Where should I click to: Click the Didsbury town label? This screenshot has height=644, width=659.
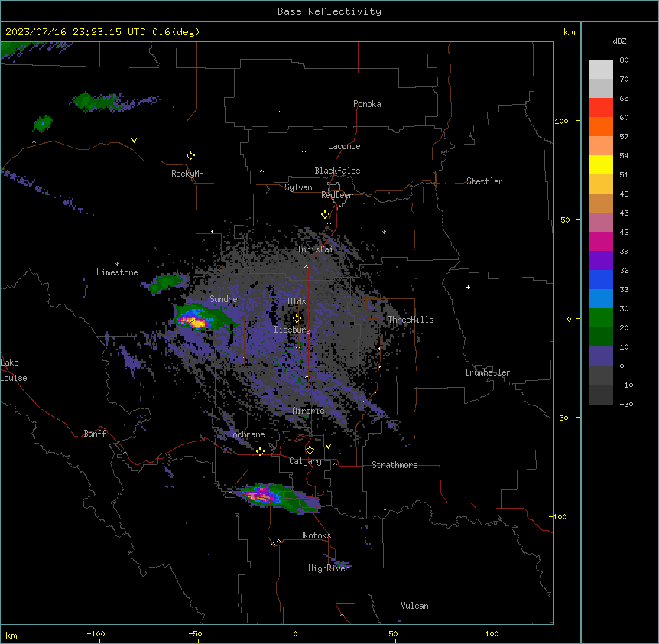pyautogui.click(x=293, y=330)
